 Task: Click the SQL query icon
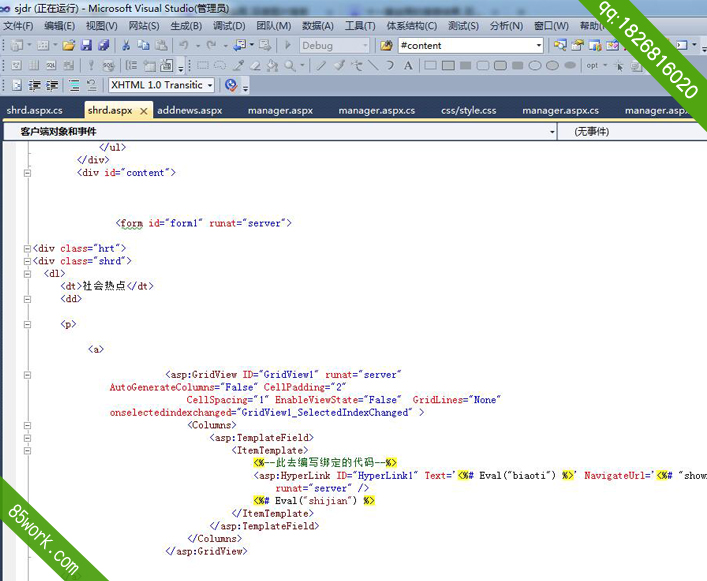pyautogui.click(x=51, y=66)
